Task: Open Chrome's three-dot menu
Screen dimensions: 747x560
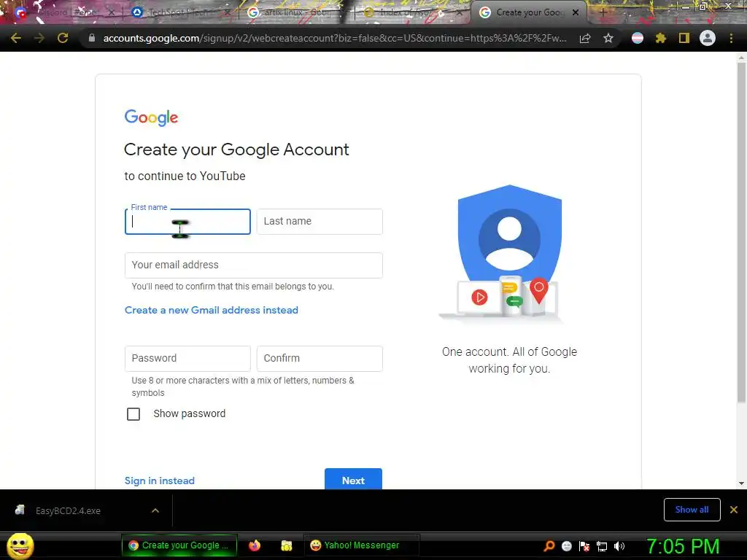Action: click(x=731, y=38)
